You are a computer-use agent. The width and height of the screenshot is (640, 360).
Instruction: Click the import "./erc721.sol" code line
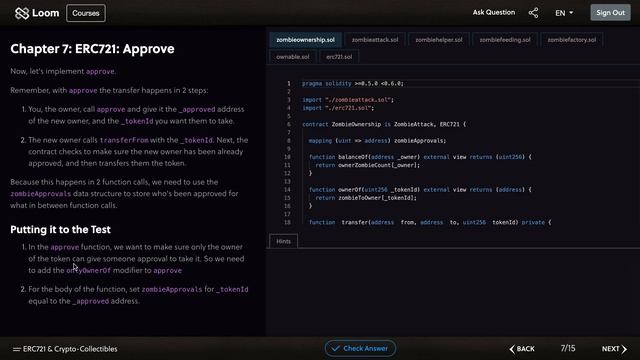click(338, 108)
